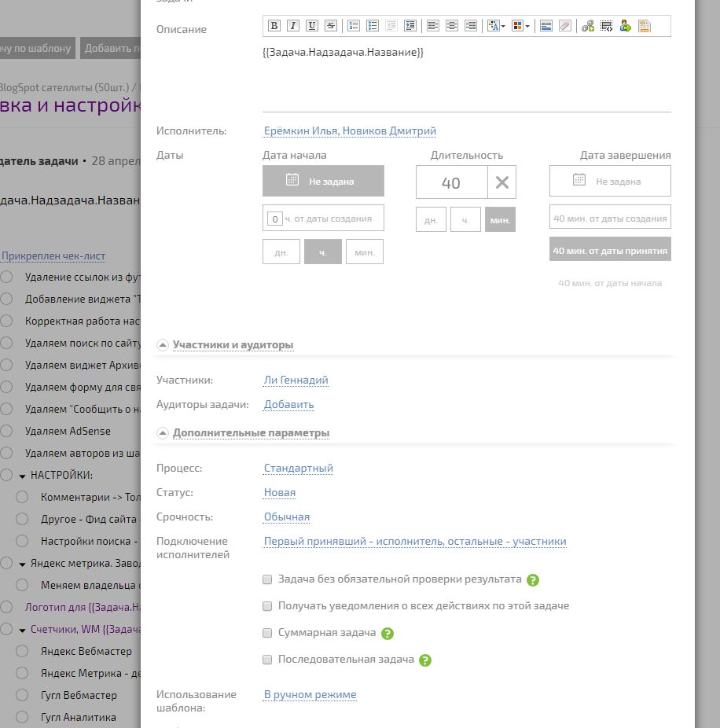Choose 40 min. from start date

pyautogui.click(x=610, y=283)
